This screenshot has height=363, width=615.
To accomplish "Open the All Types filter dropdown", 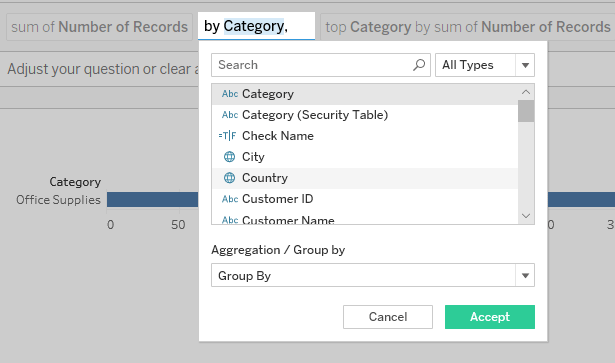I will (x=485, y=65).
